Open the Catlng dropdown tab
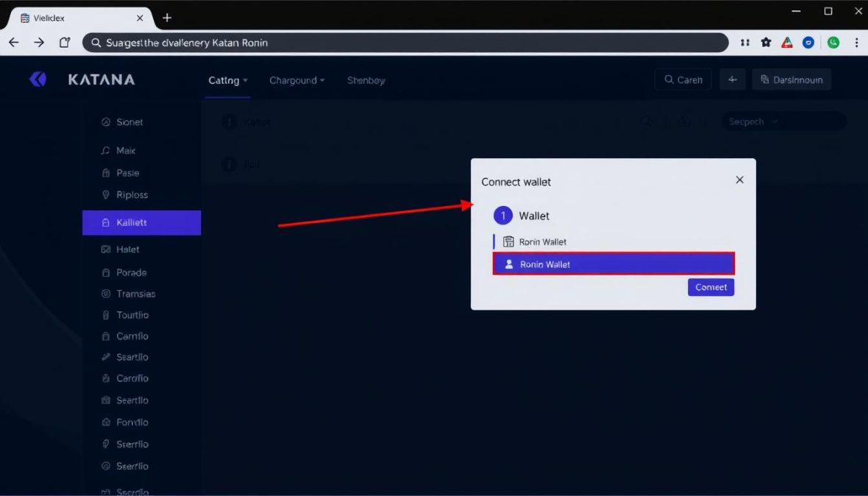The width and height of the screenshot is (868, 496). [x=227, y=80]
